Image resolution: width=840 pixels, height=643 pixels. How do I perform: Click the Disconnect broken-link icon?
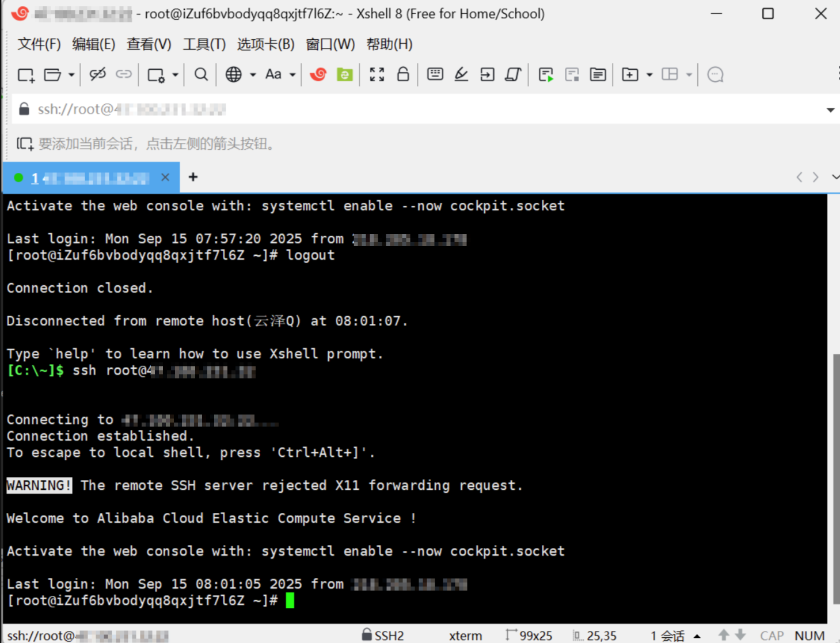point(97,74)
